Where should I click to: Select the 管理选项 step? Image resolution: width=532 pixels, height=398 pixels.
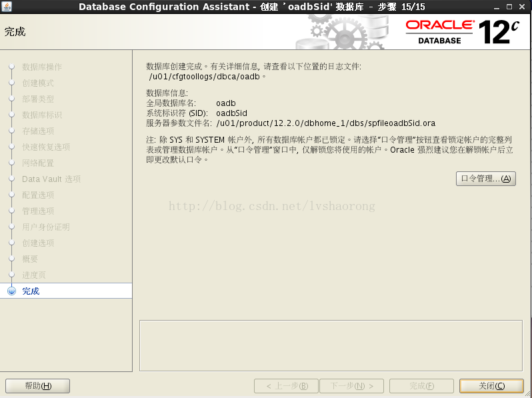37,211
